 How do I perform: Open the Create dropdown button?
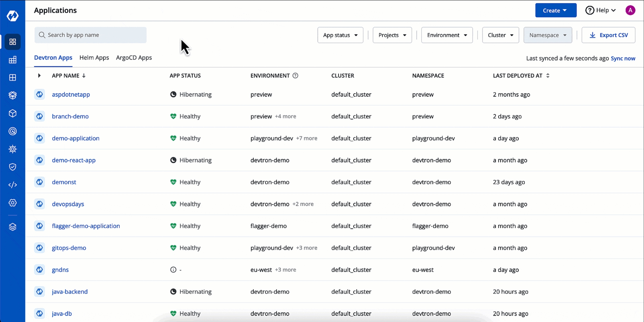(x=556, y=10)
